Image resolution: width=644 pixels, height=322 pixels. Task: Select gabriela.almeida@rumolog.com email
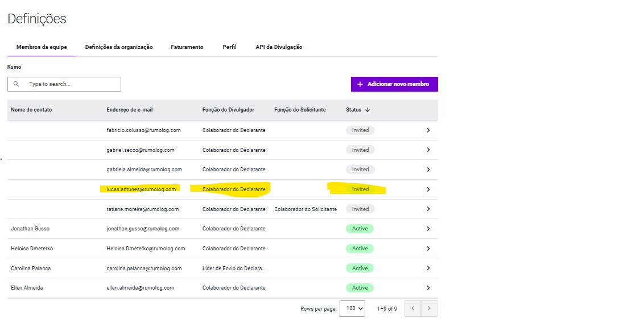[144, 170]
